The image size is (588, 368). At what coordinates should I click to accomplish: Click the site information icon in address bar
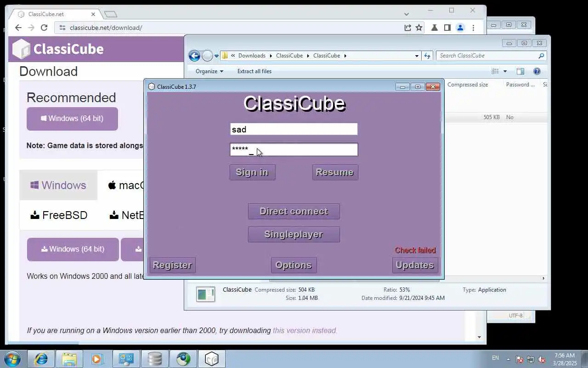coord(62,28)
